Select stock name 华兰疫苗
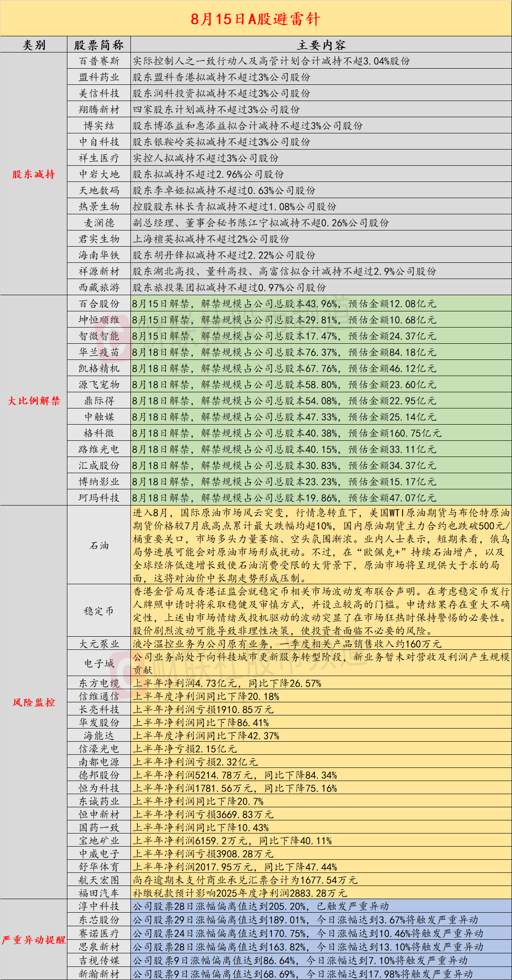This screenshot has width=512, height=980. coord(99,352)
